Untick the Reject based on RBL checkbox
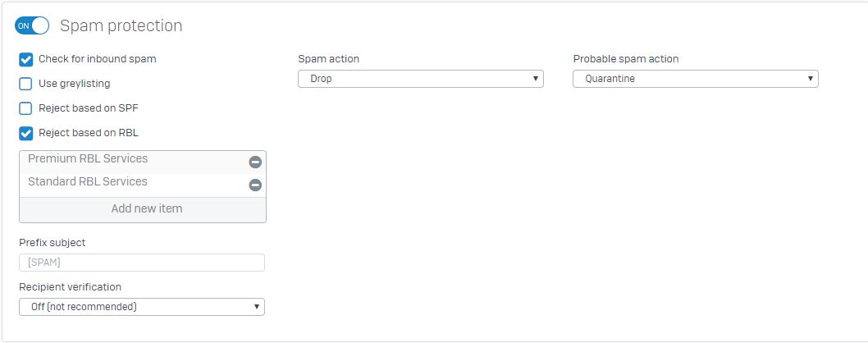Image resolution: width=868 pixels, height=343 pixels. point(26,133)
